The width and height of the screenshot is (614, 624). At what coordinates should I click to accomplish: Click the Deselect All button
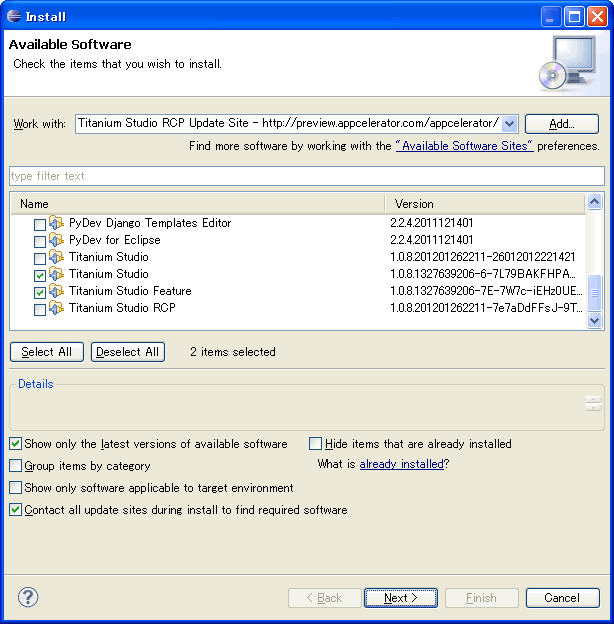(x=128, y=352)
